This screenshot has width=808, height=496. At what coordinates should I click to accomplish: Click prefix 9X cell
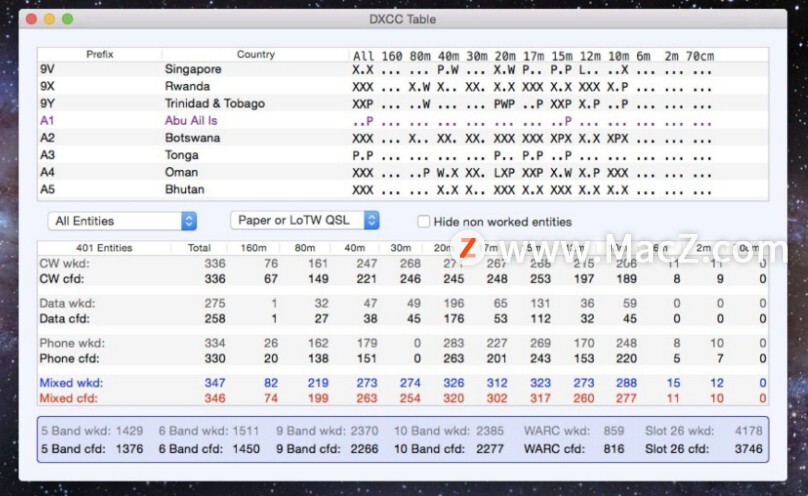click(x=47, y=86)
